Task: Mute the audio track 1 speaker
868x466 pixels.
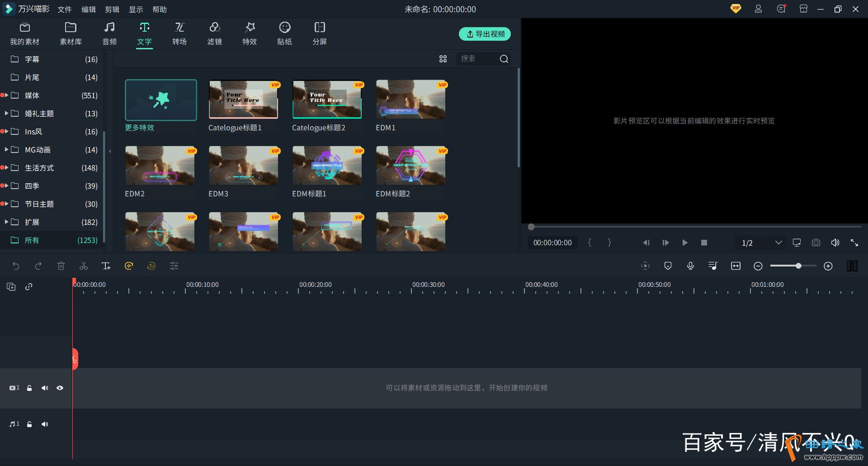Action: 45,424
